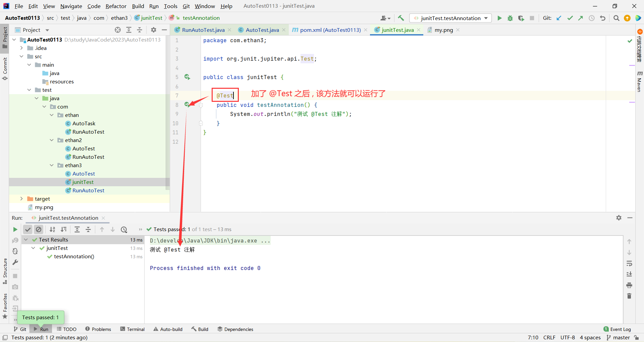Image resolution: width=644 pixels, height=342 pixels.
Task: Open the Terminal tool window
Action: (x=132, y=329)
